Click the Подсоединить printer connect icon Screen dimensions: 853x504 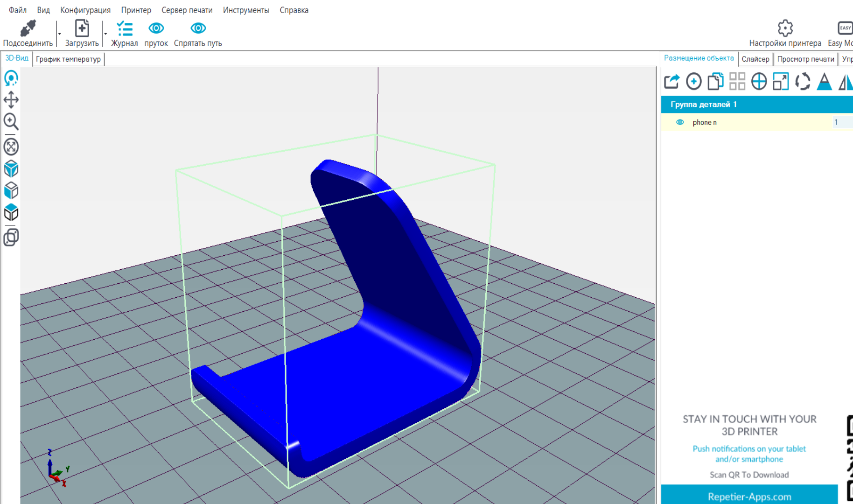[x=28, y=29]
